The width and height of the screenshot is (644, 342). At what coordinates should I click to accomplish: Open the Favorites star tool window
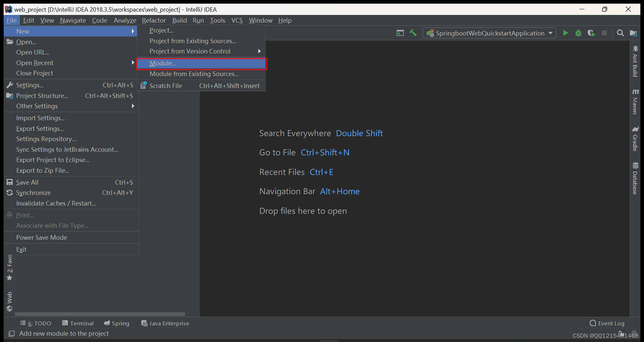click(x=10, y=268)
